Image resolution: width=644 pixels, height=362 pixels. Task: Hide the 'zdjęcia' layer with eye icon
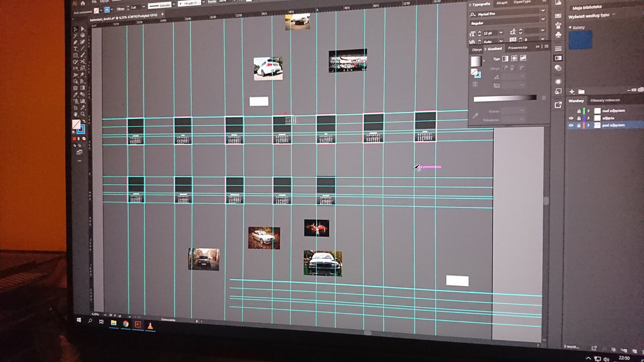pyautogui.click(x=571, y=119)
